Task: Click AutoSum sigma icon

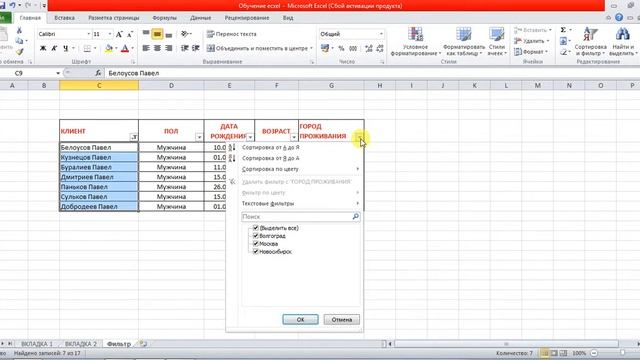Action: pyautogui.click(x=563, y=30)
